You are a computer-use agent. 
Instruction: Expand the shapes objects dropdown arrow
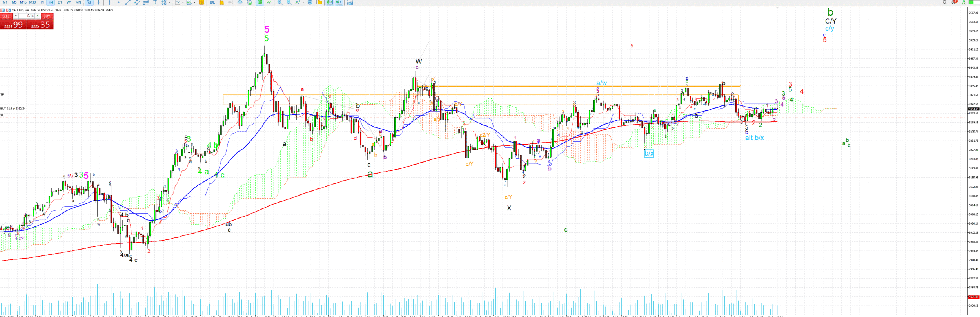169,2
